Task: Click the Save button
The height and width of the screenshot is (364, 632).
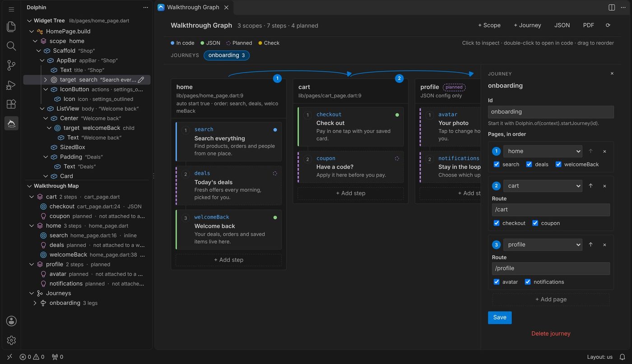Action: pyautogui.click(x=500, y=318)
